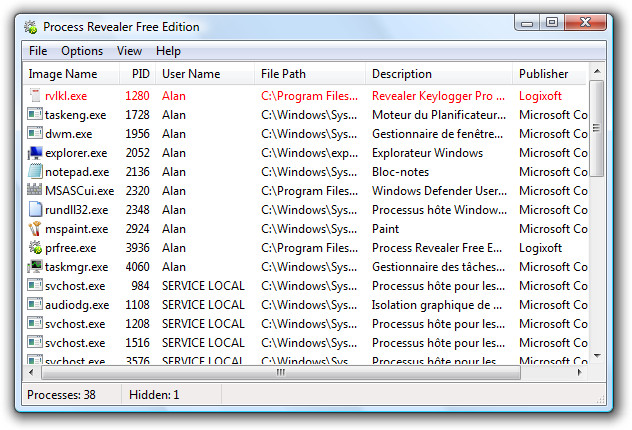The height and width of the screenshot is (430, 632).
Task: Sort by Description column header
Action: [x=439, y=74]
